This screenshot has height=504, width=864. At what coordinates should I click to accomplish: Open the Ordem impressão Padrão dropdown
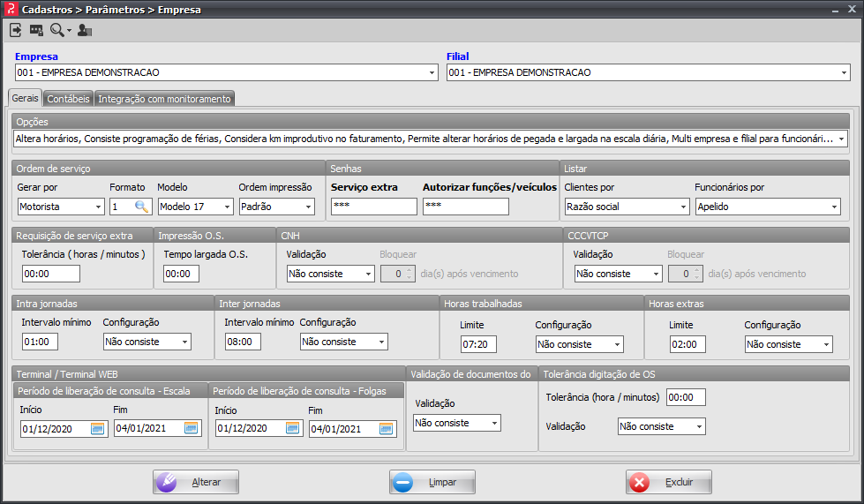click(309, 207)
